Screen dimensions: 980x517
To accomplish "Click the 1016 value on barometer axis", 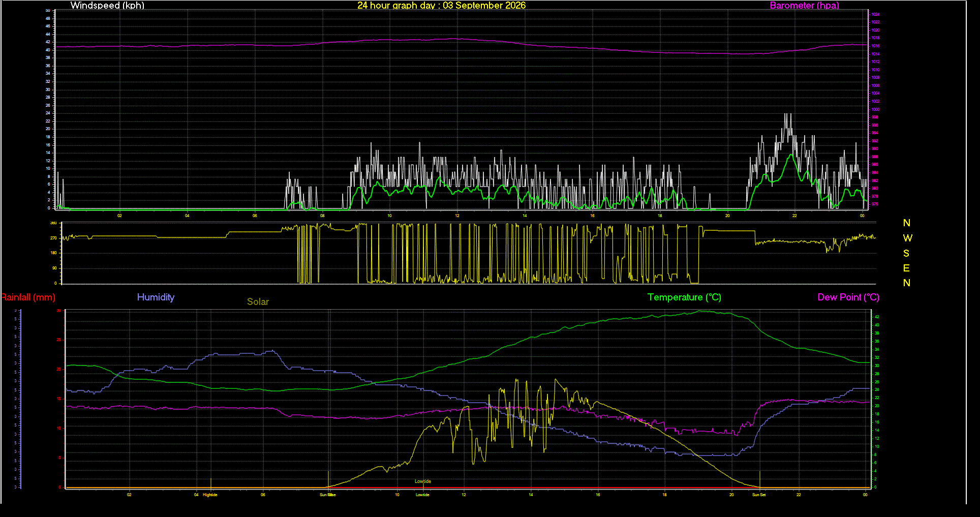I will pyautogui.click(x=875, y=46).
